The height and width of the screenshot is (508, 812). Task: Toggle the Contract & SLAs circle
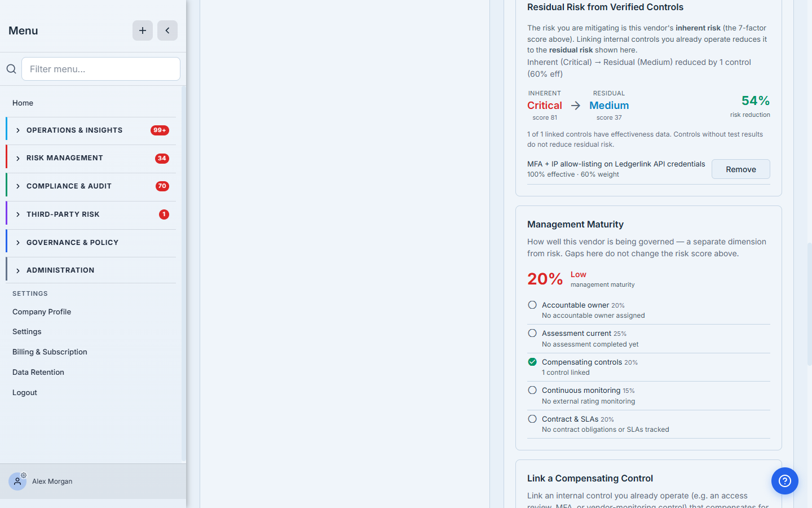[532, 419]
